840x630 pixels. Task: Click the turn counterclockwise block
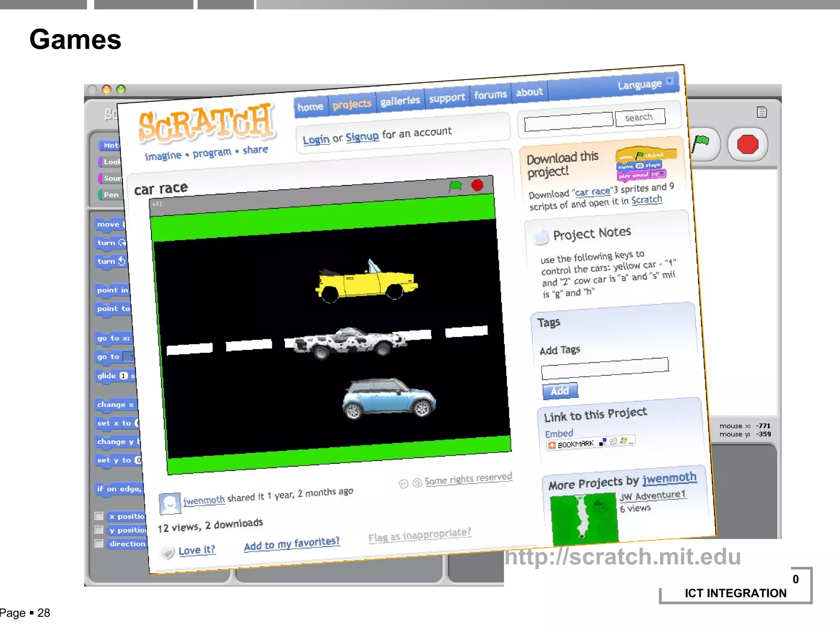point(111,261)
